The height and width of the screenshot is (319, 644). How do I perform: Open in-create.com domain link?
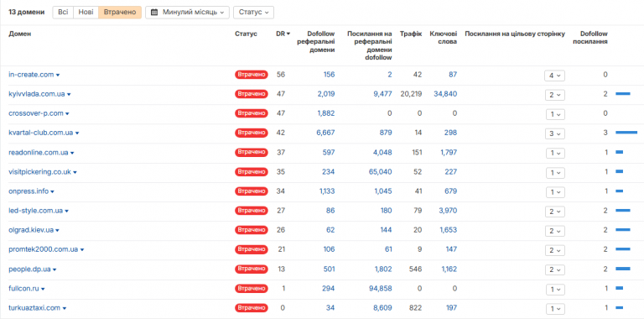click(31, 75)
